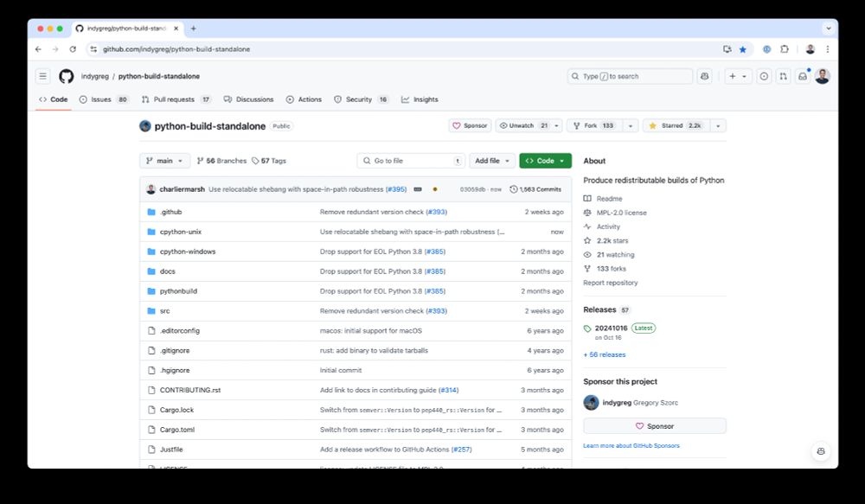This screenshot has height=504, width=865.
Task: Click the Sponsor button beside repo title
Action: click(470, 125)
